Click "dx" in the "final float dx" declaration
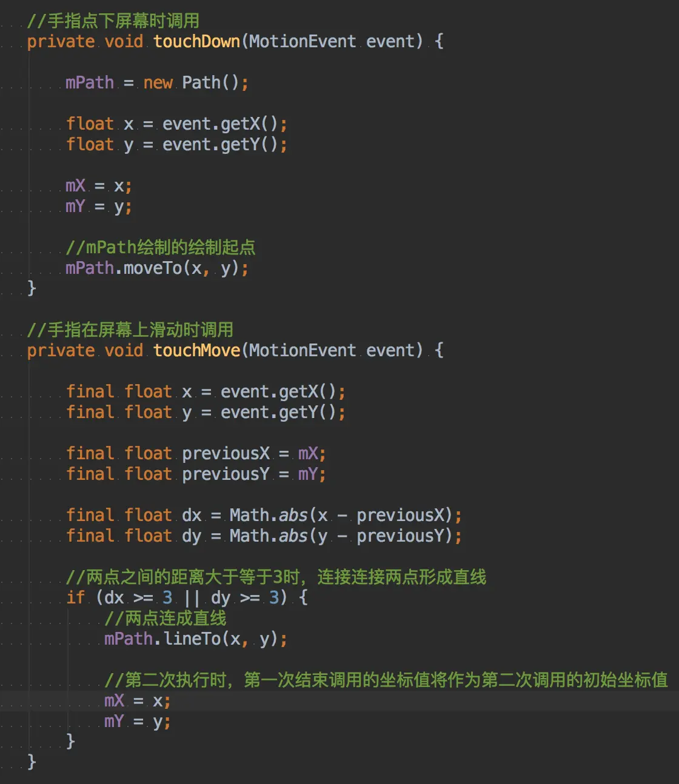679x784 pixels. pyautogui.click(x=192, y=515)
